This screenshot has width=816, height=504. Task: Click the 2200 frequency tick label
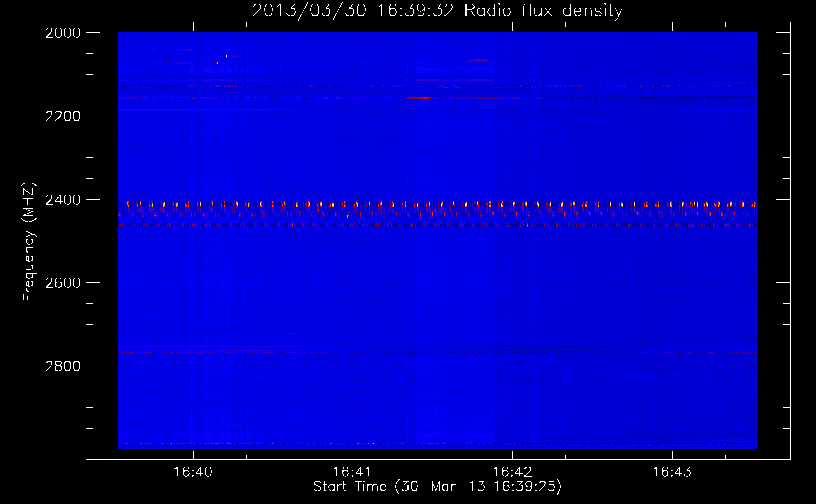click(63, 116)
